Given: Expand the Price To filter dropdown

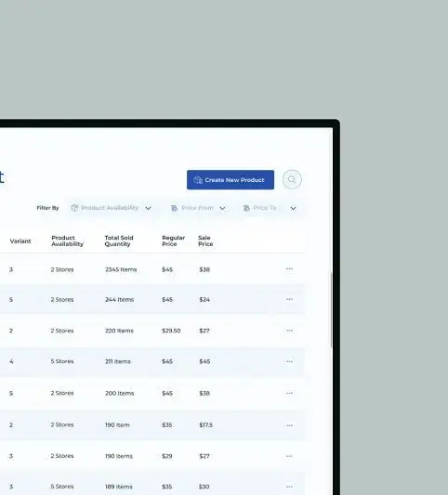Looking at the screenshot, I should (x=270, y=208).
